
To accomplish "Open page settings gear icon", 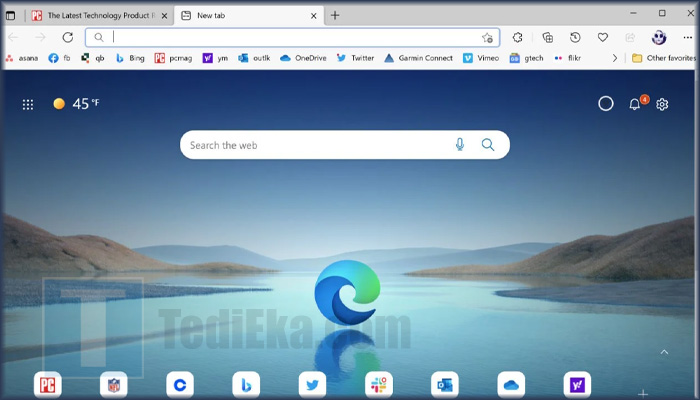I will click(x=662, y=104).
